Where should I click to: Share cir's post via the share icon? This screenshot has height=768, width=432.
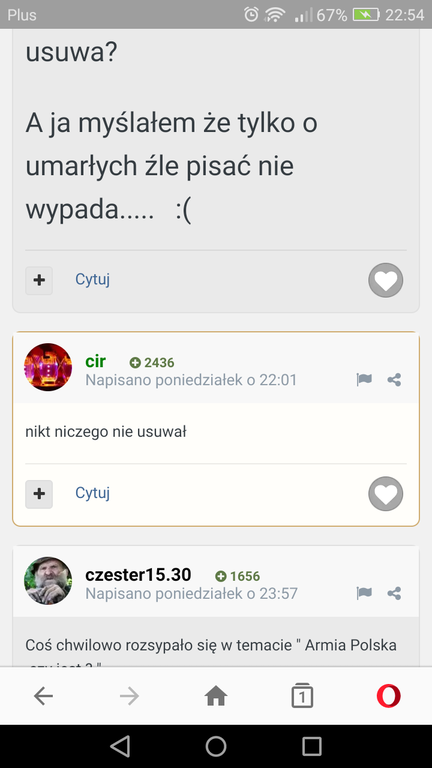(394, 380)
